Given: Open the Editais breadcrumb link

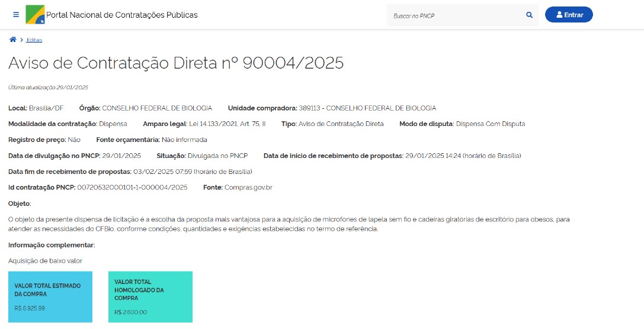Looking at the screenshot, I should tap(34, 40).
